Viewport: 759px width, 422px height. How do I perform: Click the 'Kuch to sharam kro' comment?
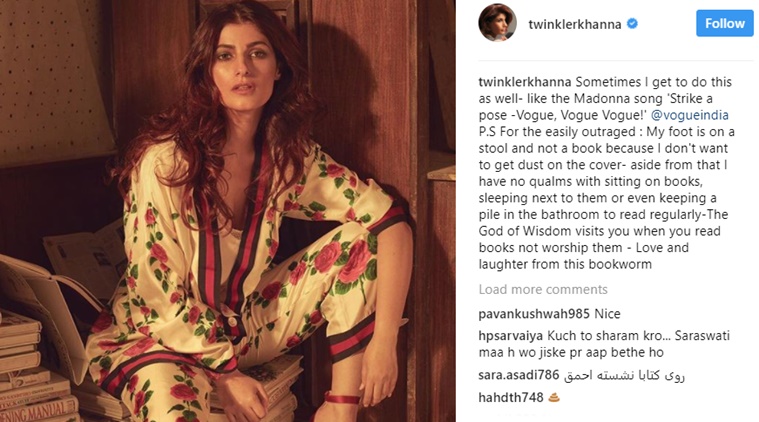[x=604, y=344]
